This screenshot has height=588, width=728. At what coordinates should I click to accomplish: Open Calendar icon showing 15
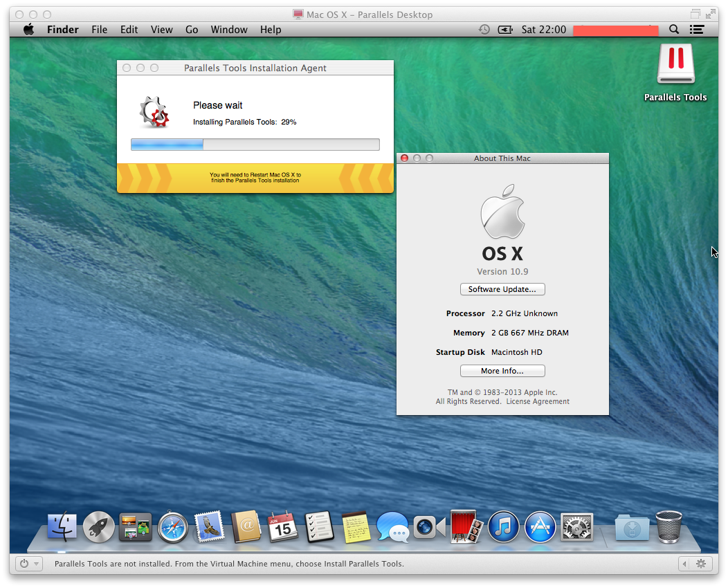pyautogui.click(x=283, y=526)
